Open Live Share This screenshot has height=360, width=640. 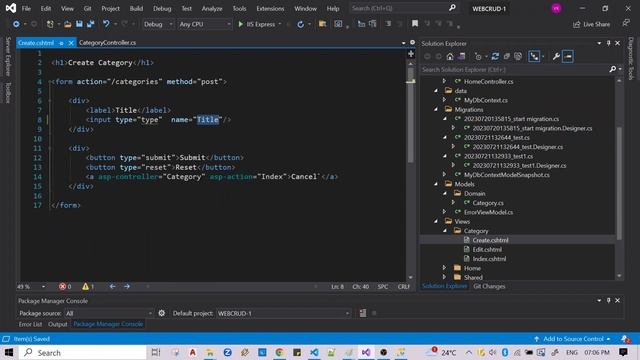(x=591, y=24)
